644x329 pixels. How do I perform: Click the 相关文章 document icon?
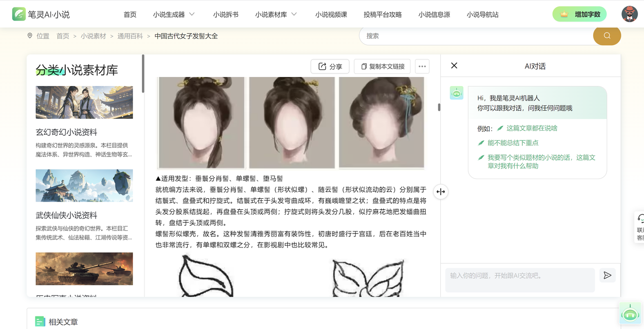coord(40,321)
